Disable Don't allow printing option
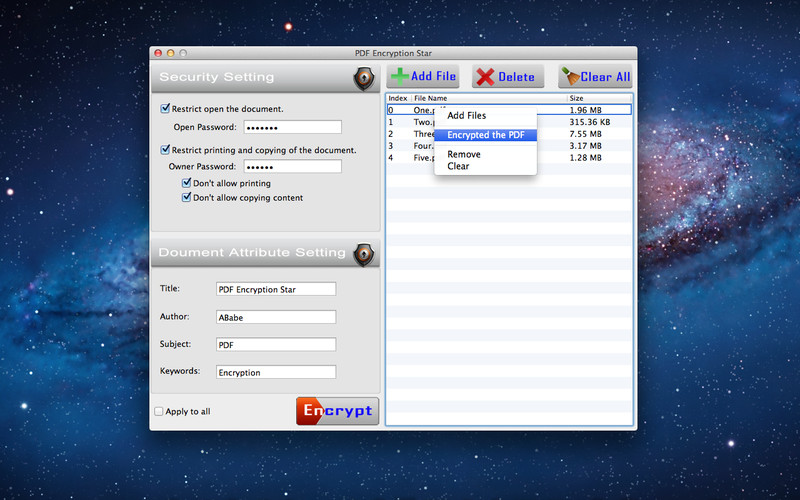800x500 pixels. coord(186,184)
